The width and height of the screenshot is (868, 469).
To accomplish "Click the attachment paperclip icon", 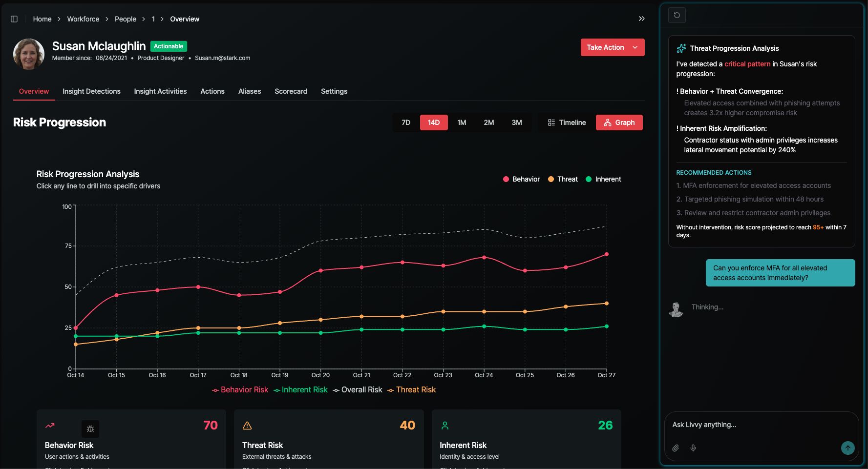I will pyautogui.click(x=676, y=448).
